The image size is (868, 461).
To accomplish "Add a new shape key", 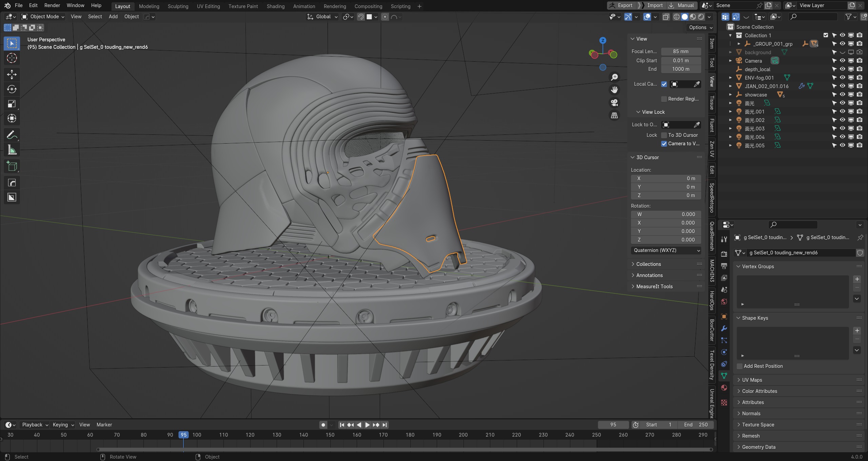I will click(x=857, y=331).
